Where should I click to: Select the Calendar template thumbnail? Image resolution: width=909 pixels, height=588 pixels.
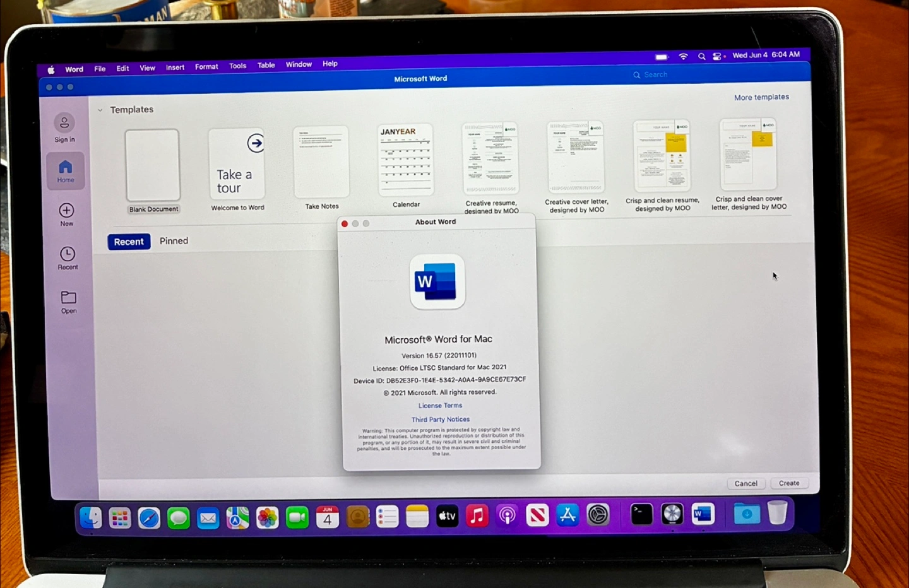[405, 160]
